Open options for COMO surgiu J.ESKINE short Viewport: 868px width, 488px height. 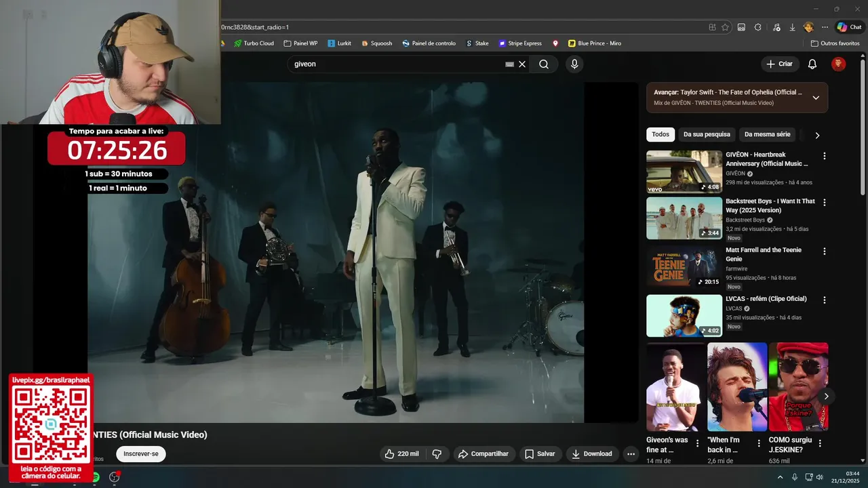pyautogui.click(x=820, y=444)
